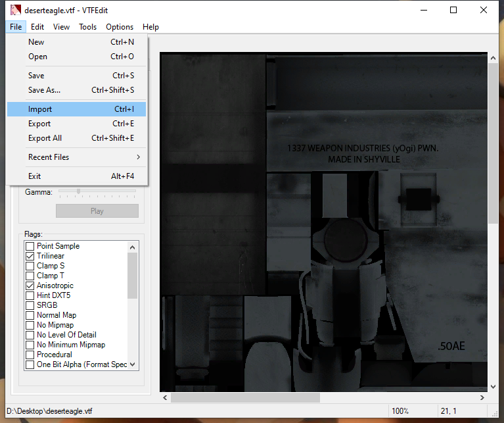Minimize the VTFEdit window
This screenshot has width=504, height=423.
(x=424, y=11)
